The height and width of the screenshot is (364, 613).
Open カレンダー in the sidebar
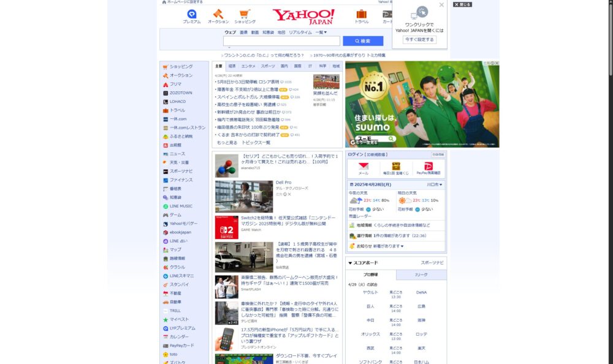(x=179, y=336)
